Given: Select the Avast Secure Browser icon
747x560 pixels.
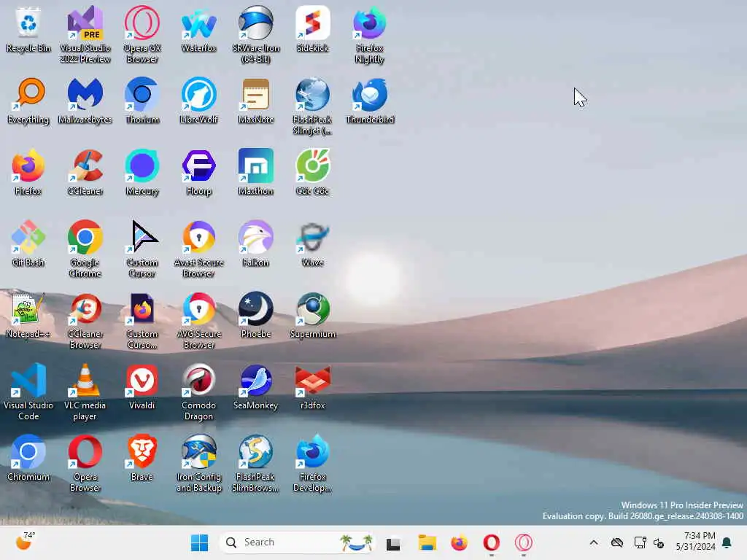Looking at the screenshot, I should [x=198, y=249].
